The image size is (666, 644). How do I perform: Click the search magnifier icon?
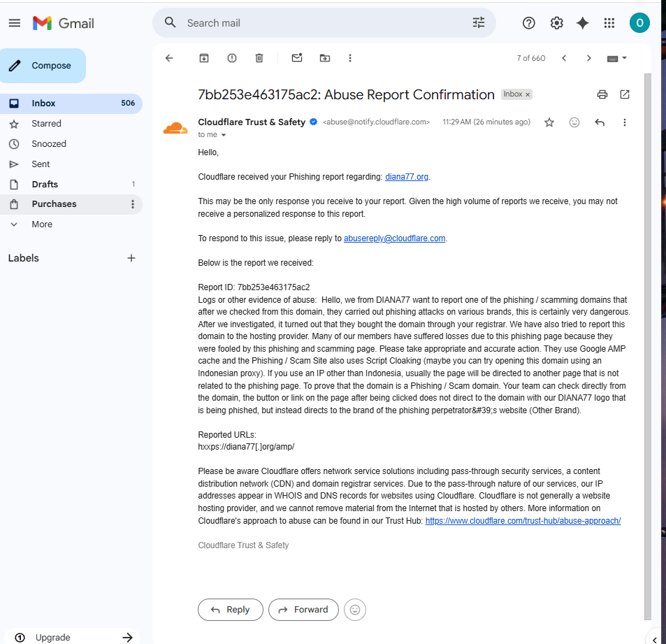(x=170, y=22)
